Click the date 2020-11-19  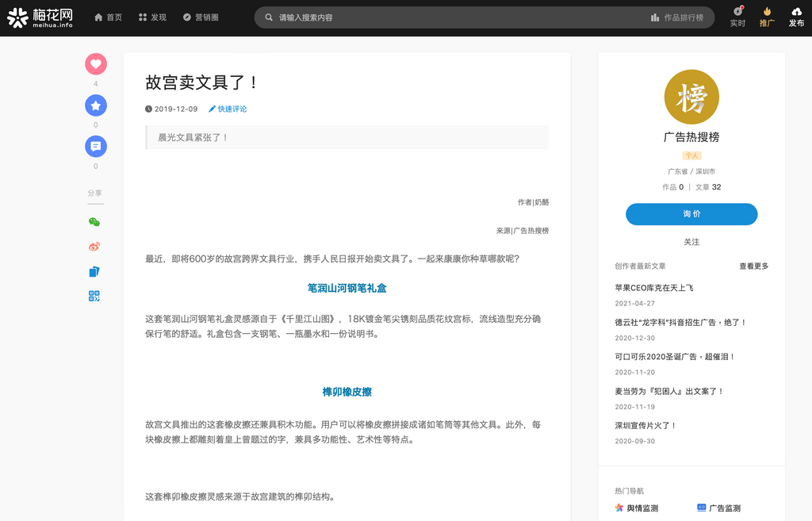click(635, 407)
